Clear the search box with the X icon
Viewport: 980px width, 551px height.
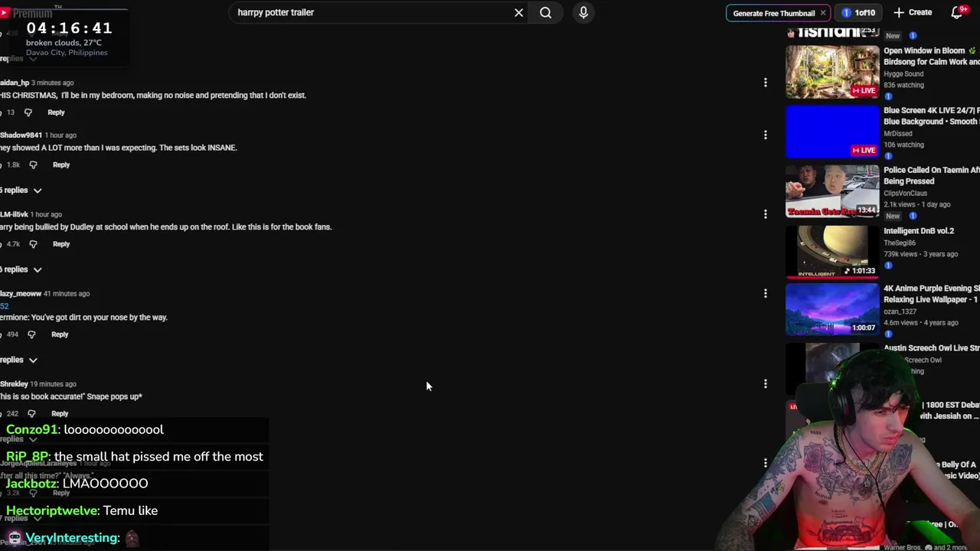(518, 12)
